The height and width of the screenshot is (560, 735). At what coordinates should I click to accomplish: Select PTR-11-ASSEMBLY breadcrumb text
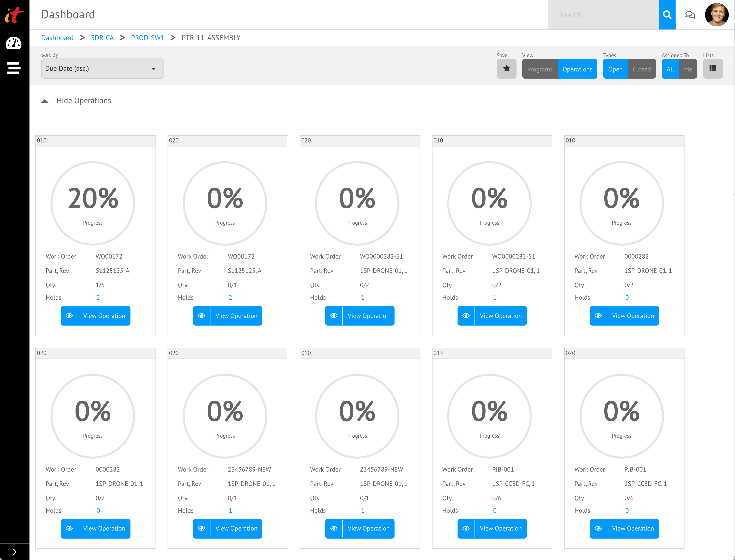pyautogui.click(x=211, y=38)
